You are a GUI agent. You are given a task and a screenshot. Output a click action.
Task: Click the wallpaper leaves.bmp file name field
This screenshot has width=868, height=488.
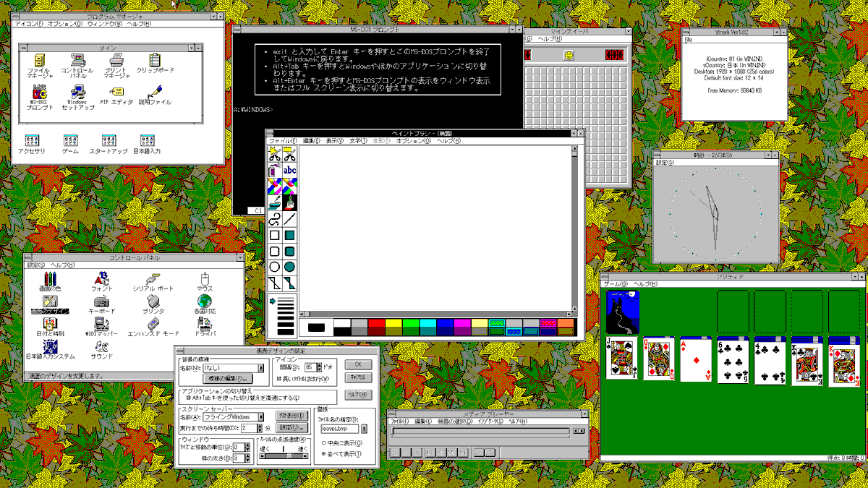click(x=339, y=429)
